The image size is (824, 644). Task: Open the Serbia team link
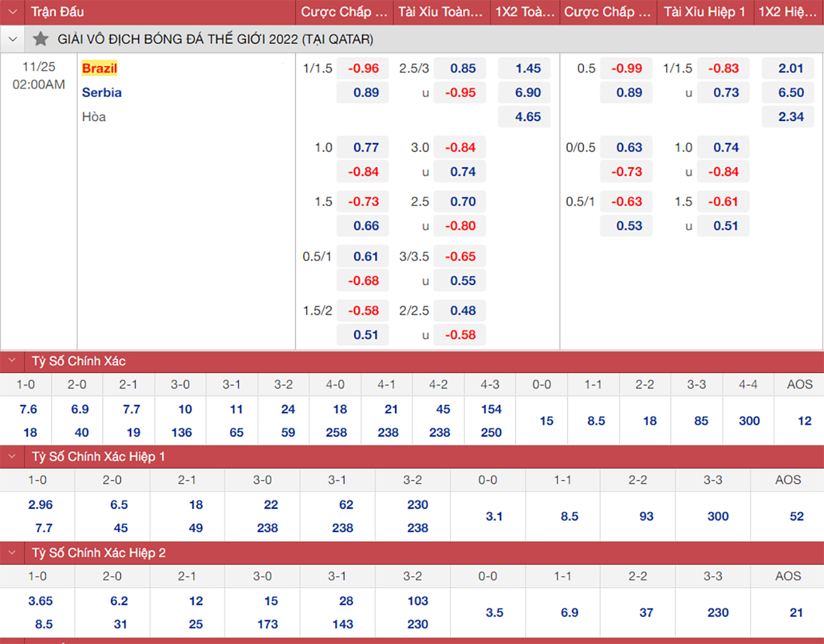(x=102, y=92)
